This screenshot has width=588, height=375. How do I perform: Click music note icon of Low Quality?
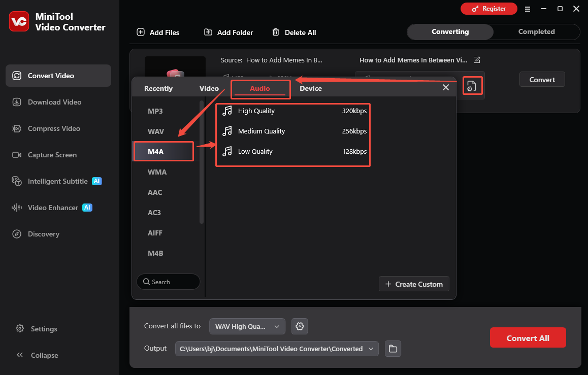pyautogui.click(x=227, y=151)
